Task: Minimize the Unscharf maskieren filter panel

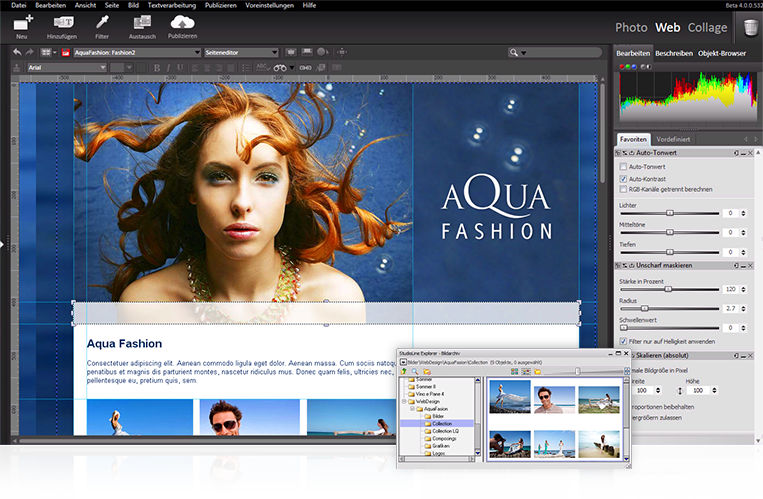Action: [744, 266]
